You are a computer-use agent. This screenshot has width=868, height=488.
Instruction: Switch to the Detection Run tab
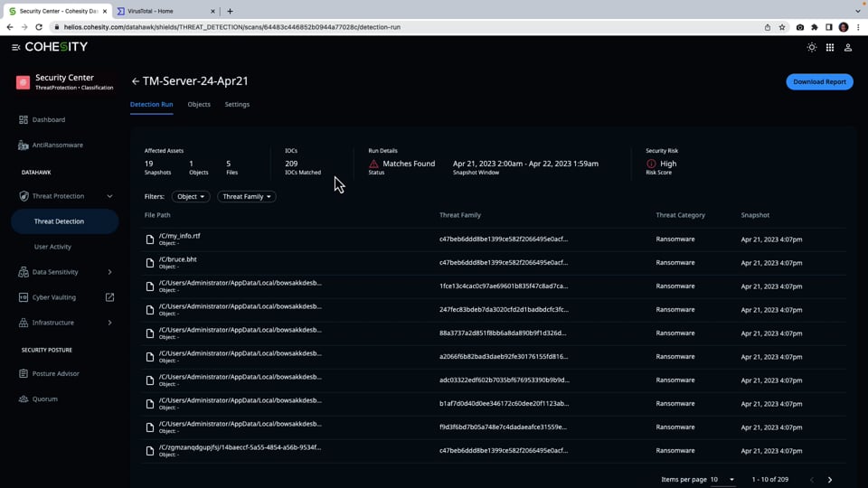point(151,104)
